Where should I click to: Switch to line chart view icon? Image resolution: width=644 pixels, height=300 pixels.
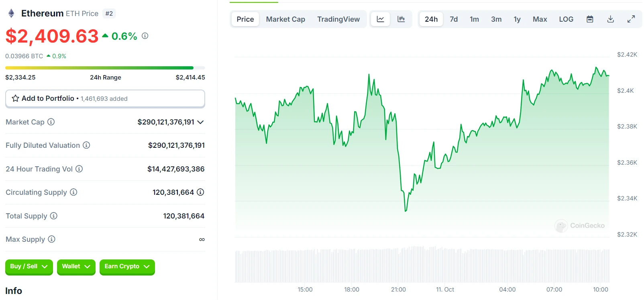pyautogui.click(x=380, y=19)
